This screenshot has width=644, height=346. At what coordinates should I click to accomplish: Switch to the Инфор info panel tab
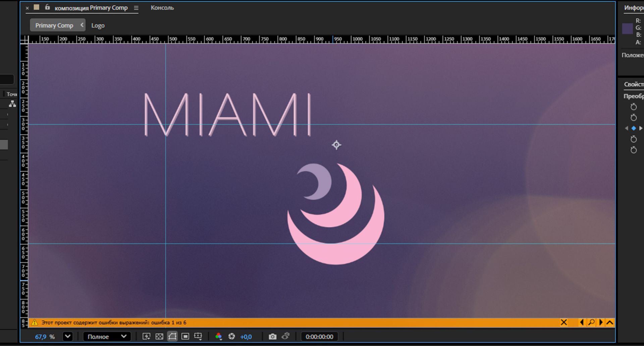click(x=633, y=8)
